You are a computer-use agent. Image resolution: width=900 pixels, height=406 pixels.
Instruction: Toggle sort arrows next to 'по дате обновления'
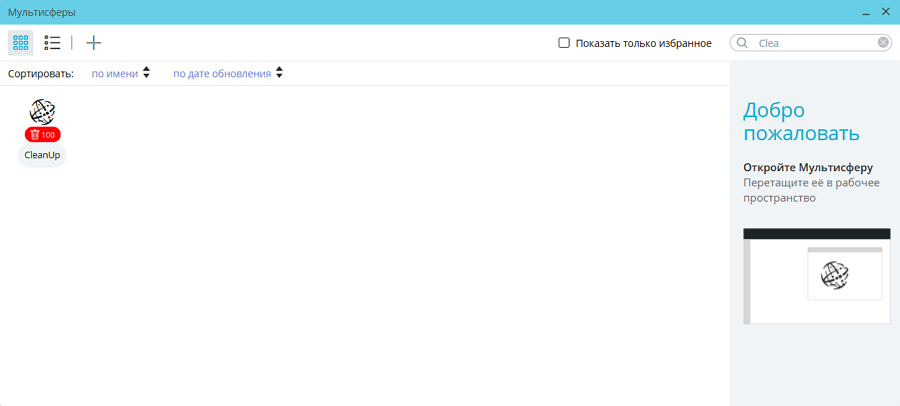[x=280, y=73]
